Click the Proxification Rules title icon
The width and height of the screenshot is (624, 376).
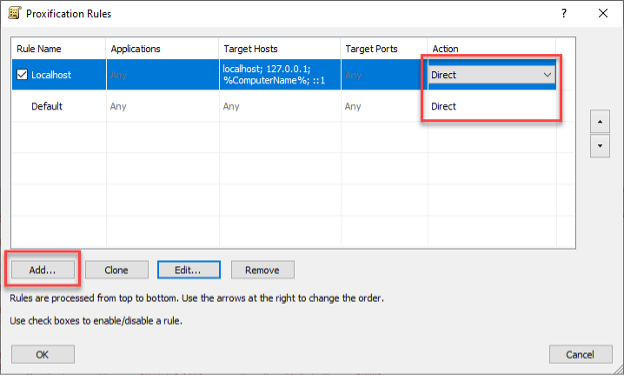[x=14, y=13]
